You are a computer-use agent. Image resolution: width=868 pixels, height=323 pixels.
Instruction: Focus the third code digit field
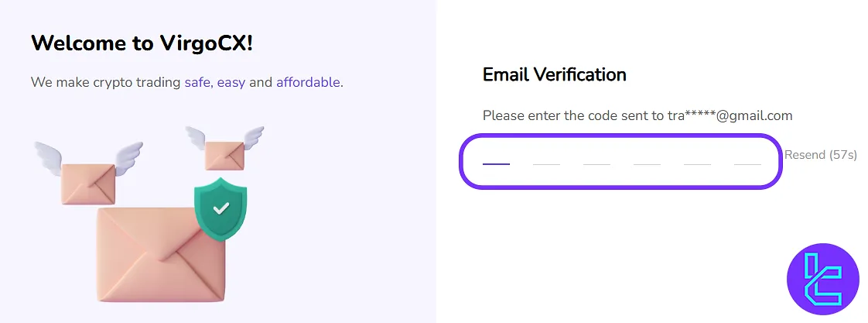[596, 157]
